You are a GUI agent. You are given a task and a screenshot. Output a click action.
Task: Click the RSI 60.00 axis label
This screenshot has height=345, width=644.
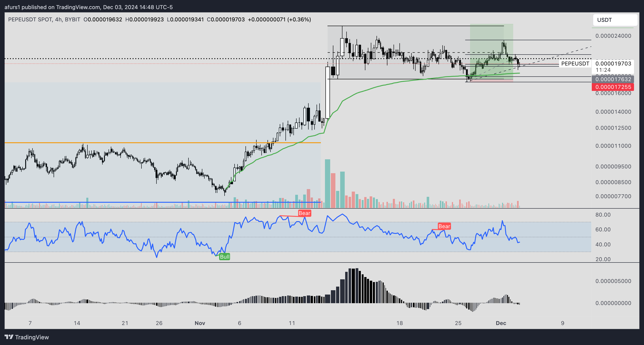[603, 229]
